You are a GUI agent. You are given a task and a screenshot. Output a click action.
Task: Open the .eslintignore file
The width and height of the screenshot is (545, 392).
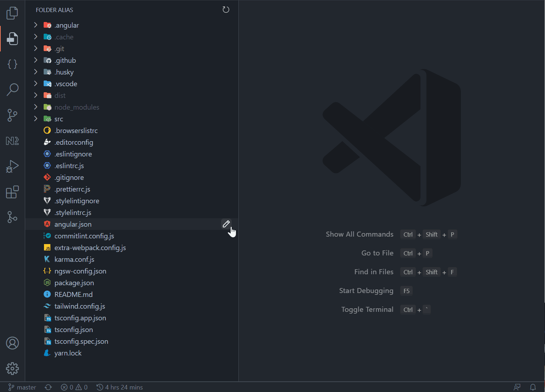tap(132, 154)
